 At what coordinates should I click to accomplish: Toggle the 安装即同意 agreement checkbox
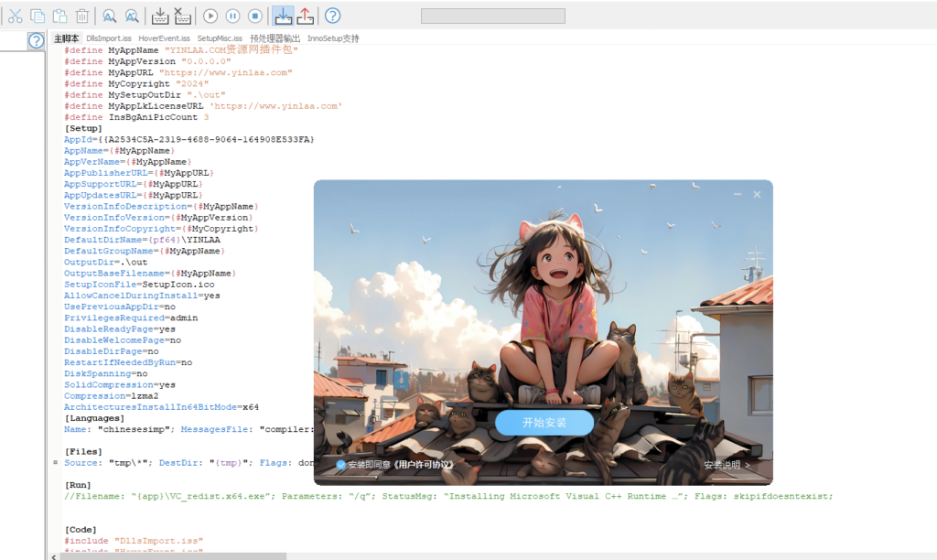pyautogui.click(x=340, y=464)
